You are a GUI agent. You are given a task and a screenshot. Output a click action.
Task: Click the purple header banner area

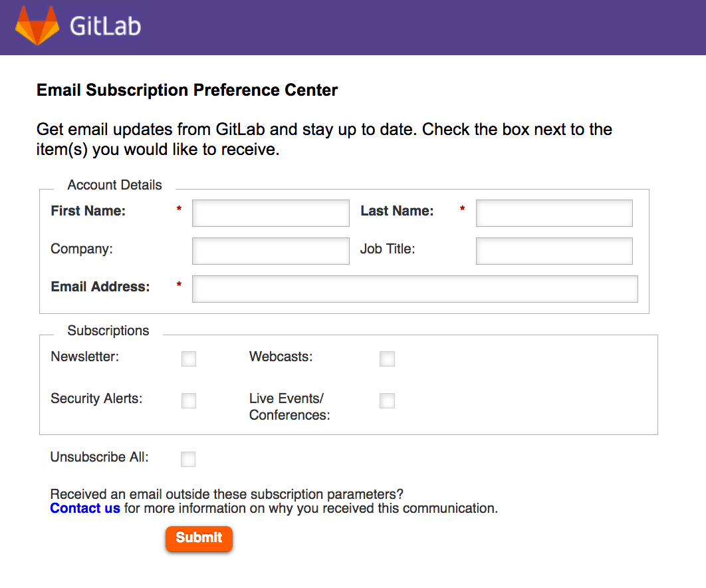tap(399, 27)
